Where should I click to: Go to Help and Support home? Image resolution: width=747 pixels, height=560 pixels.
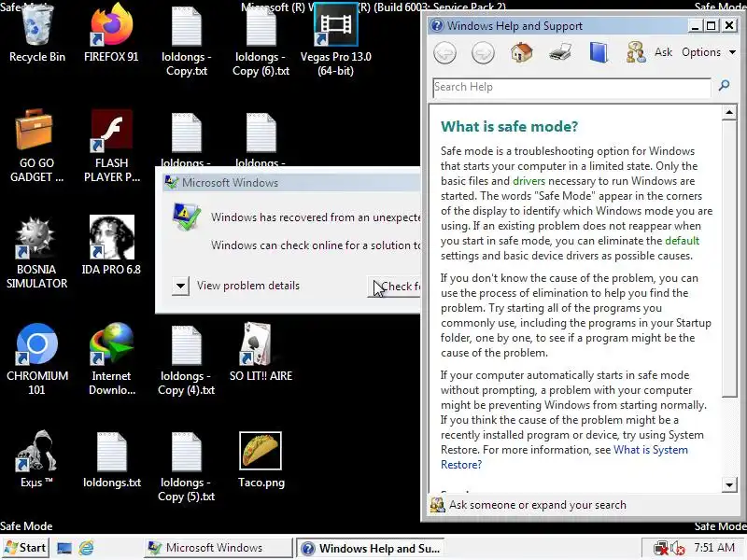pyautogui.click(x=522, y=52)
